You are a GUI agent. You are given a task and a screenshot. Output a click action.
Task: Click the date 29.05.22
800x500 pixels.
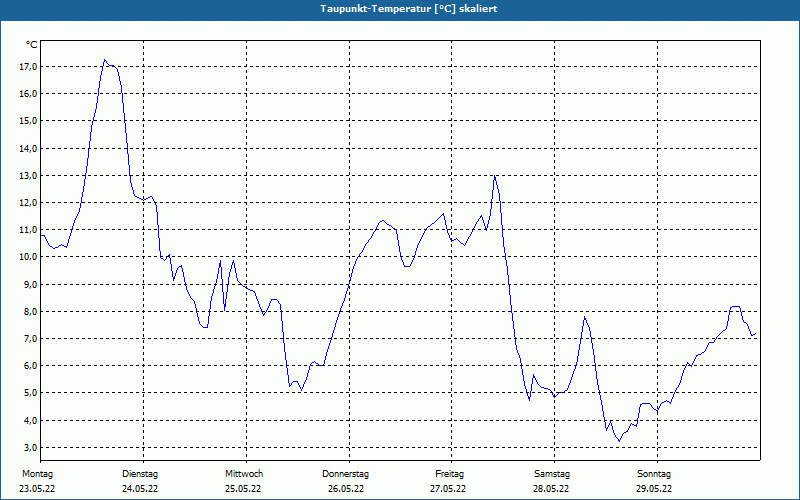(654, 489)
